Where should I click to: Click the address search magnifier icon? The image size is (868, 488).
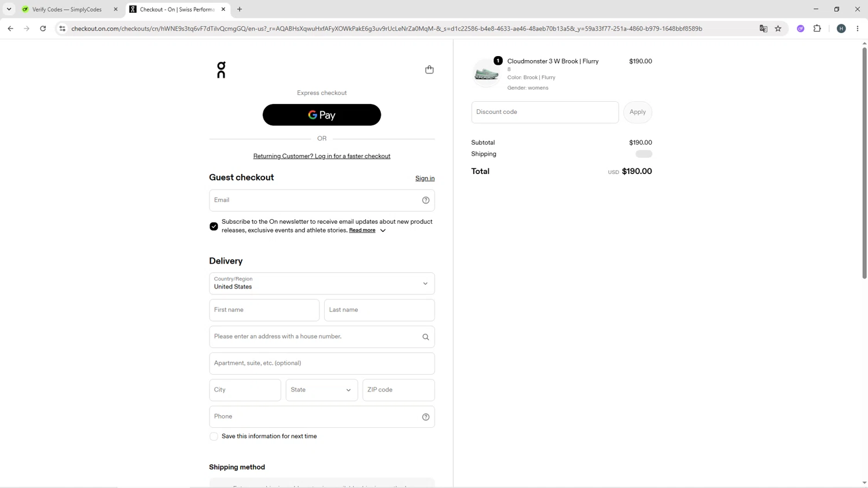click(x=426, y=337)
